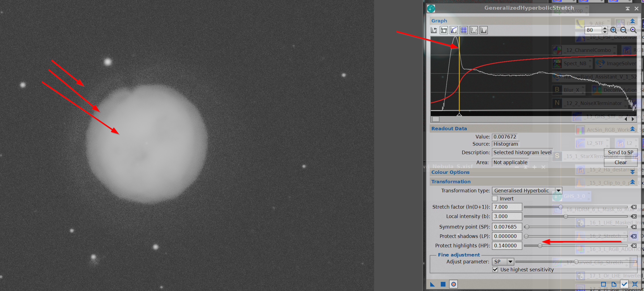Reset graph zoom with the magnifier dot icon
The image size is (644, 291).
[633, 30]
